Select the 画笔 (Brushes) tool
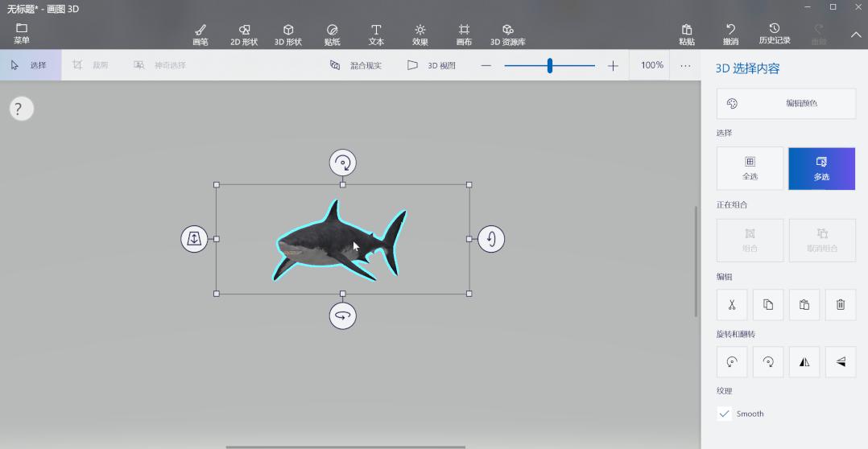This screenshot has height=449, width=868. (x=200, y=35)
